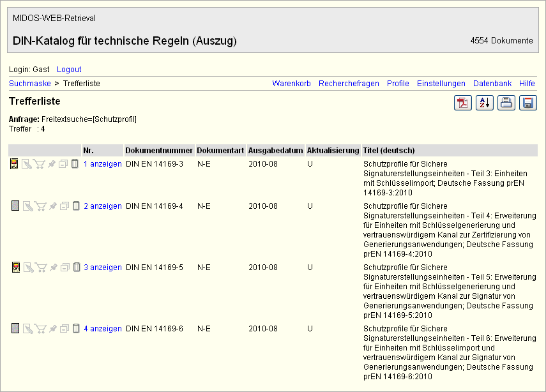The height and width of the screenshot is (392, 546).
Task: Click the trash can icon in row 2
Action: pyautogui.click(x=75, y=206)
